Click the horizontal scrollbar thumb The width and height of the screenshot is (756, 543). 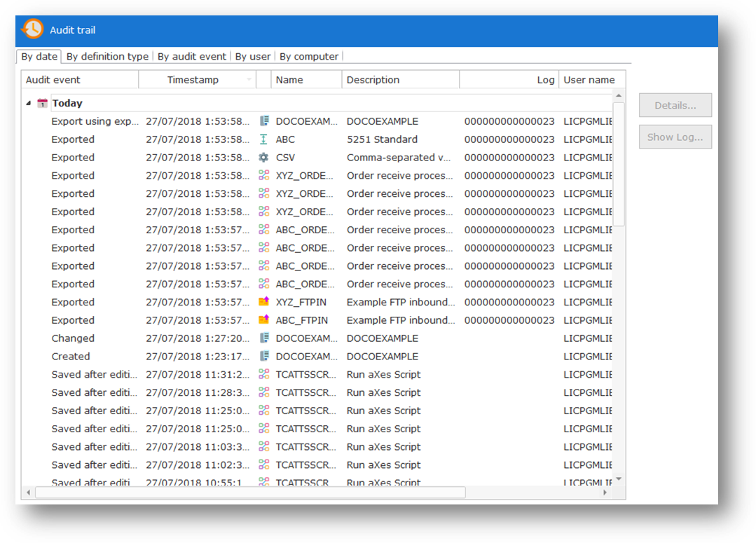click(x=251, y=493)
